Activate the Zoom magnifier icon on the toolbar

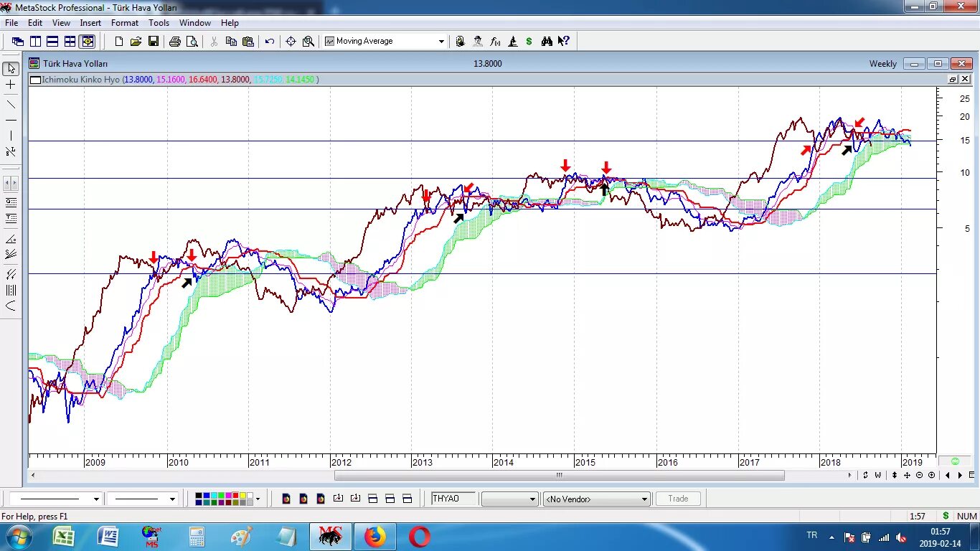308,41
